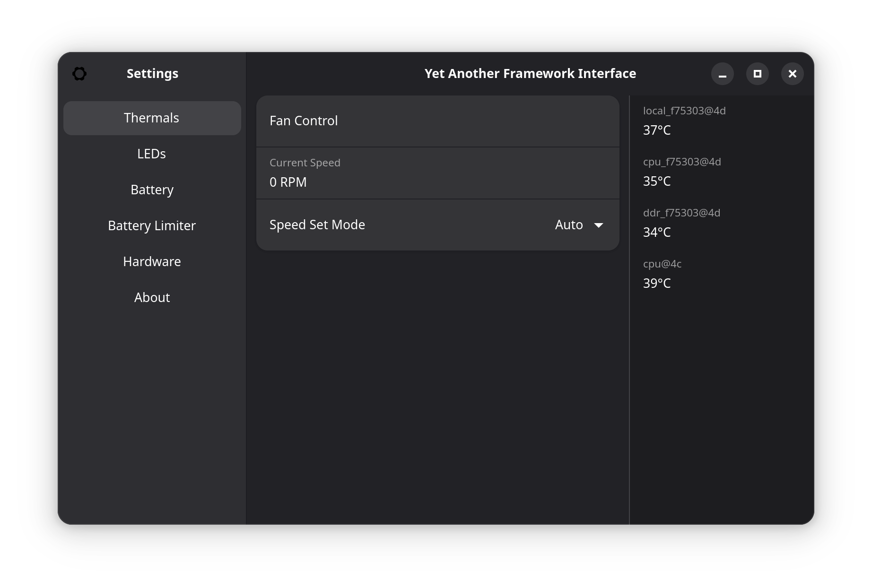The image size is (872, 588).
Task: Click the minimize window icon
Action: (x=722, y=74)
